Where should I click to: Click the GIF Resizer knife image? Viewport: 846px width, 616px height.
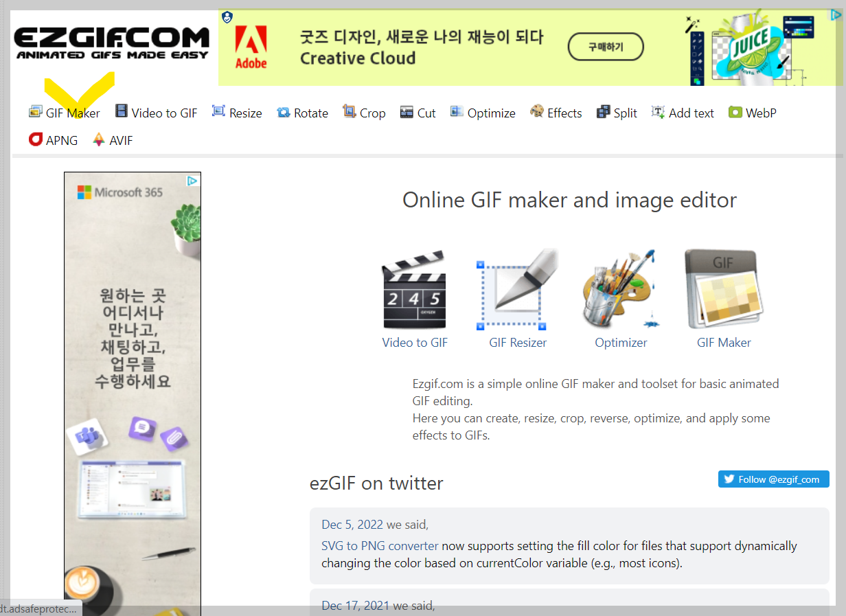pyautogui.click(x=518, y=290)
